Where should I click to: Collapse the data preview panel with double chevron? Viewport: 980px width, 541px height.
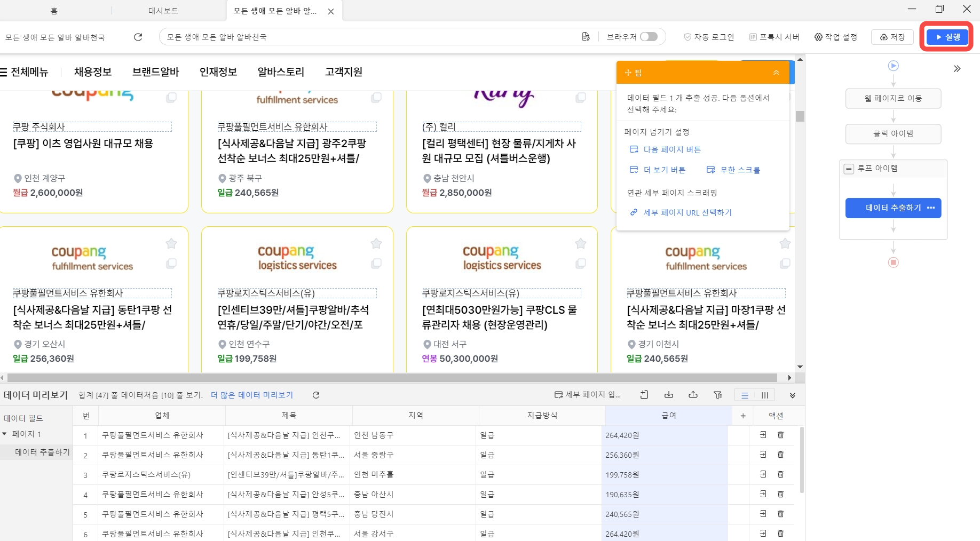click(x=792, y=395)
